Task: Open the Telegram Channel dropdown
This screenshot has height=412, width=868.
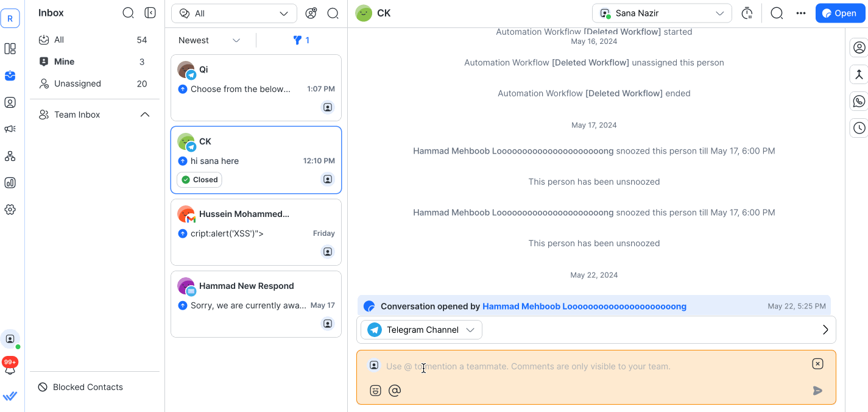Action: [x=422, y=330]
